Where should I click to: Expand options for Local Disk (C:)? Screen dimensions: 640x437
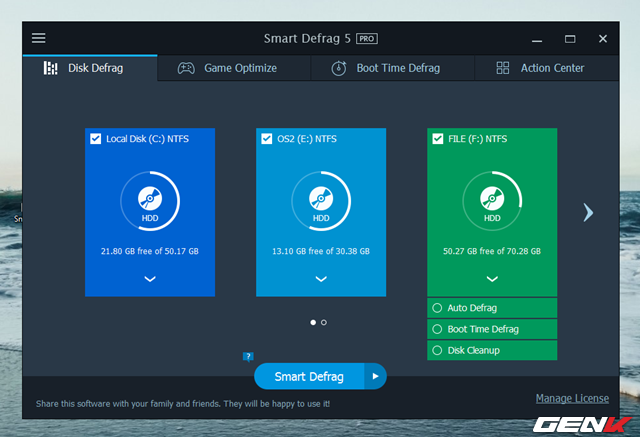(150, 279)
